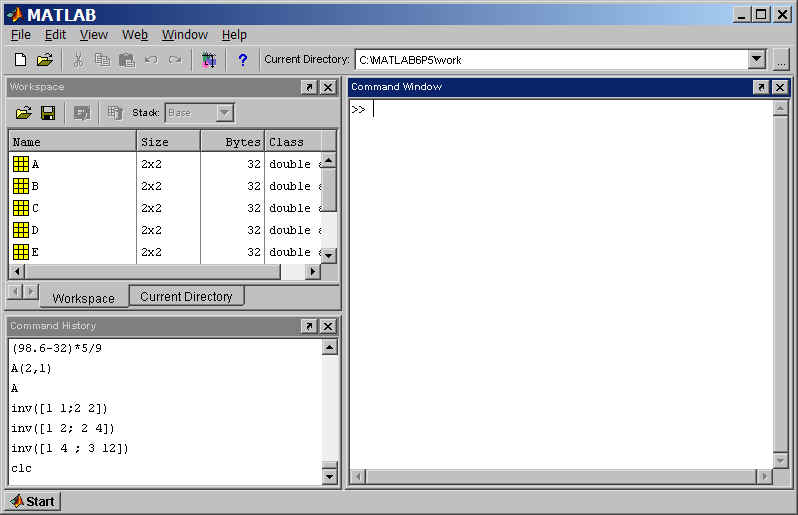Select history entry (98.6-32)*5/9
Screen dimensions: 798x515
(56, 349)
